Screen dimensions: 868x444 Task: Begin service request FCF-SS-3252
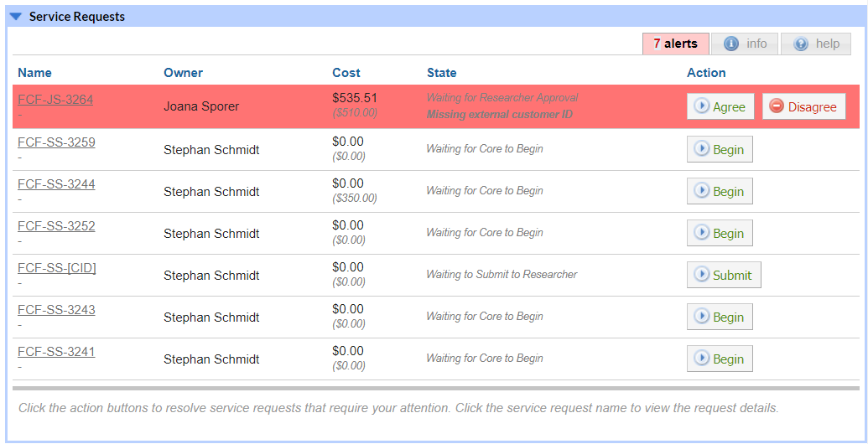pyautogui.click(x=720, y=233)
